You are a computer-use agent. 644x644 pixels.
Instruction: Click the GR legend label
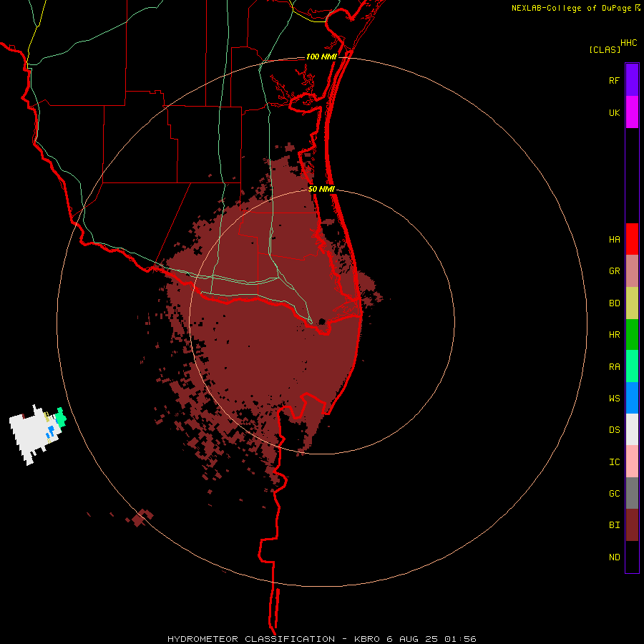(614, 271)
